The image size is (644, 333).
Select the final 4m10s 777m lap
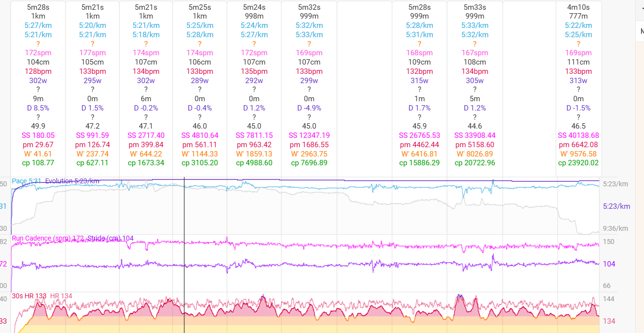tap(578, 7)
